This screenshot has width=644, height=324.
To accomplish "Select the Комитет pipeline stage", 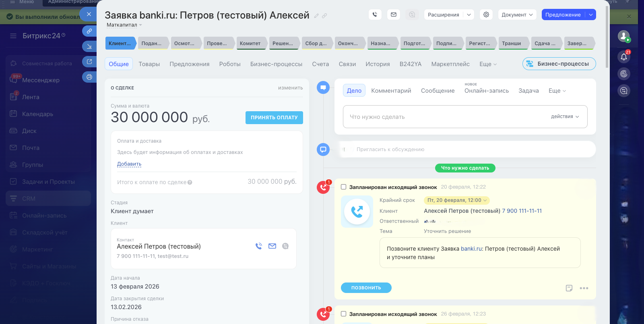I will (250, 44).
